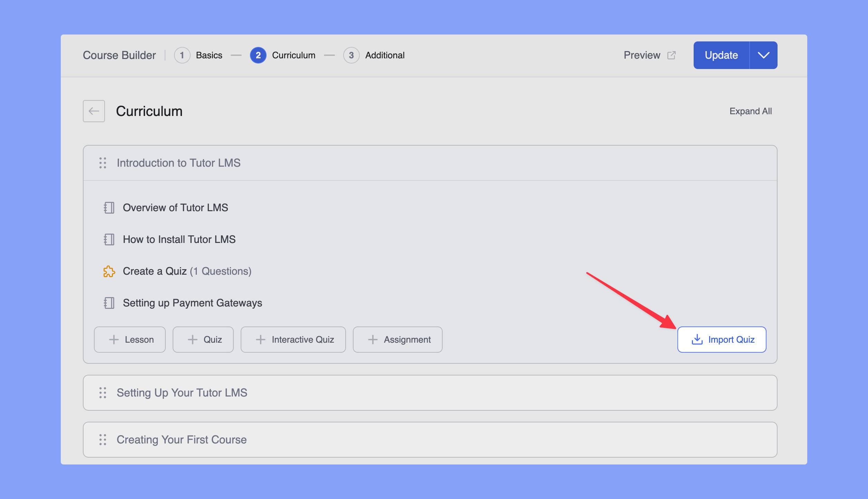Open the Create a Quiz item
The width and height of the screenshot is (868, 499).
tap(187, 271)
